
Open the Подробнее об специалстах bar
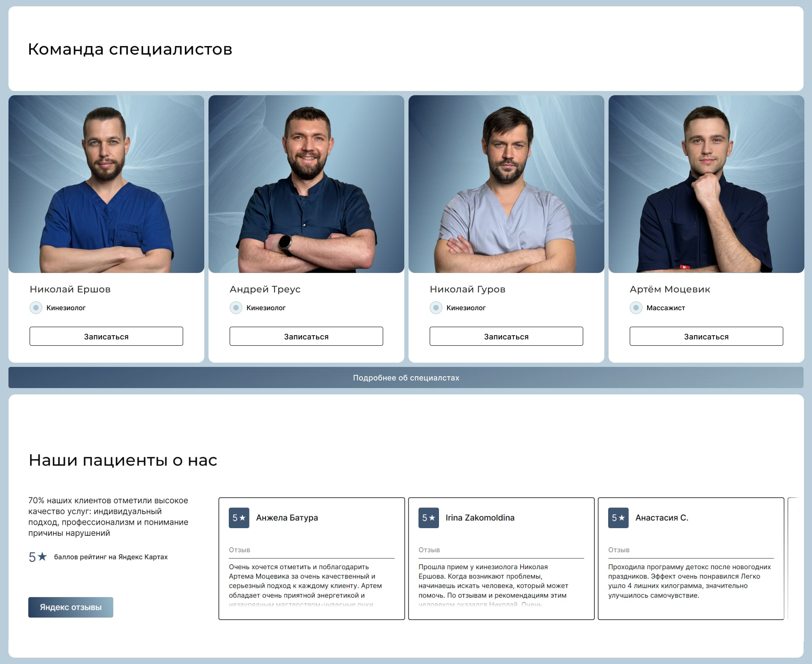(406, 377)
